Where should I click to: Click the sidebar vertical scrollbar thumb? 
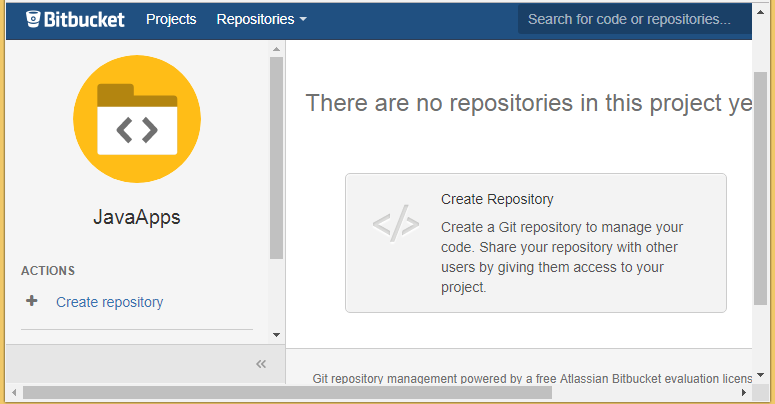(x=277, y=160)
